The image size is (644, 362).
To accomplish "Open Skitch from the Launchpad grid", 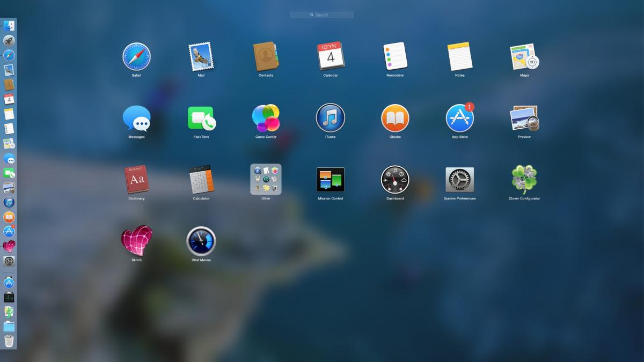I will (x=136, y=241).
